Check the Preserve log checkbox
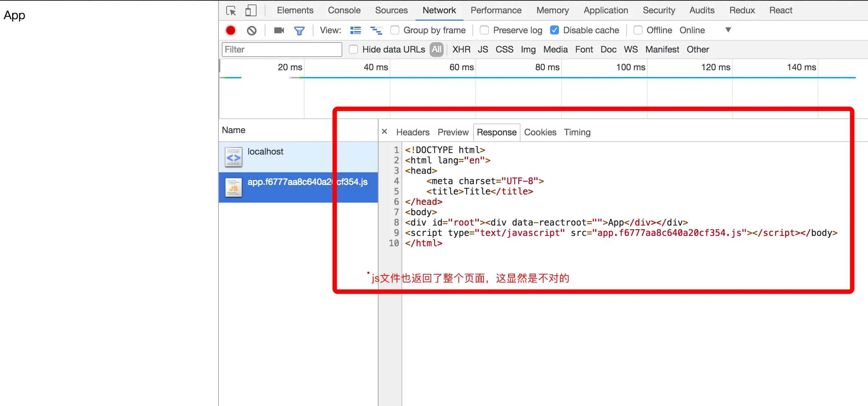Image resolution: width=868 pixels, height=406 pixels. (x=484, y=30)
